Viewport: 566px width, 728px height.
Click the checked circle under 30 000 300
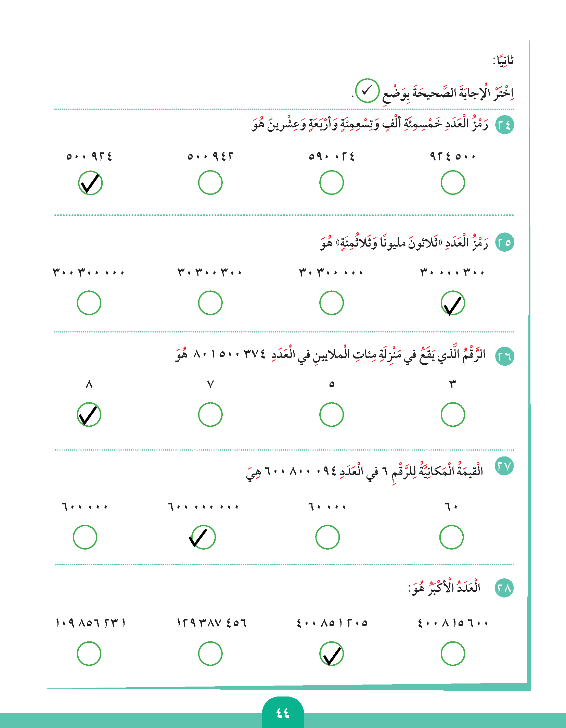click(453, 303)
